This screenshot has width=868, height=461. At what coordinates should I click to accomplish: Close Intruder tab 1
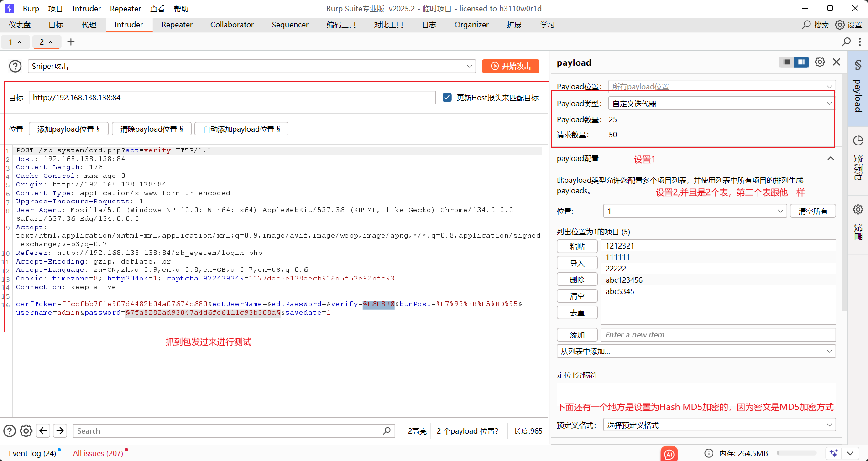point(20,42)
